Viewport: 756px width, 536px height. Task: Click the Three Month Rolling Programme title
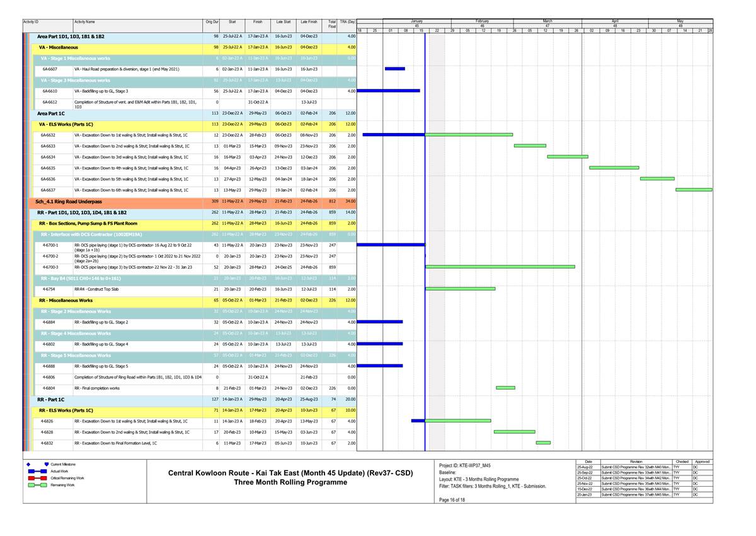click(x=290, y=482)
